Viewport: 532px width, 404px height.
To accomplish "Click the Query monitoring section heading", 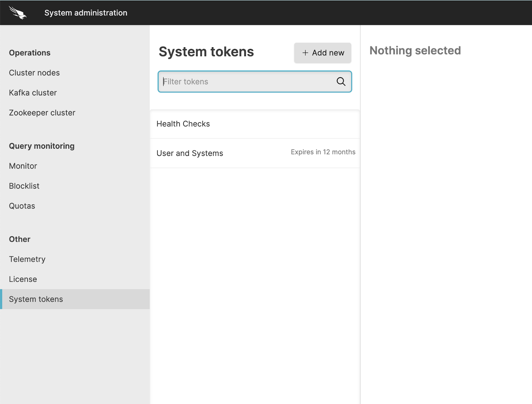I will [42, 146].
